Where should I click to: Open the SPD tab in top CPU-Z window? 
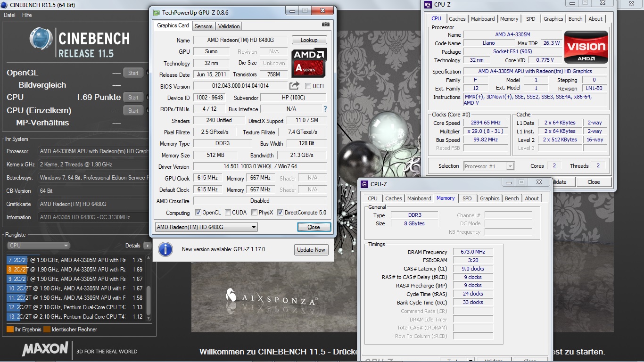531,19
